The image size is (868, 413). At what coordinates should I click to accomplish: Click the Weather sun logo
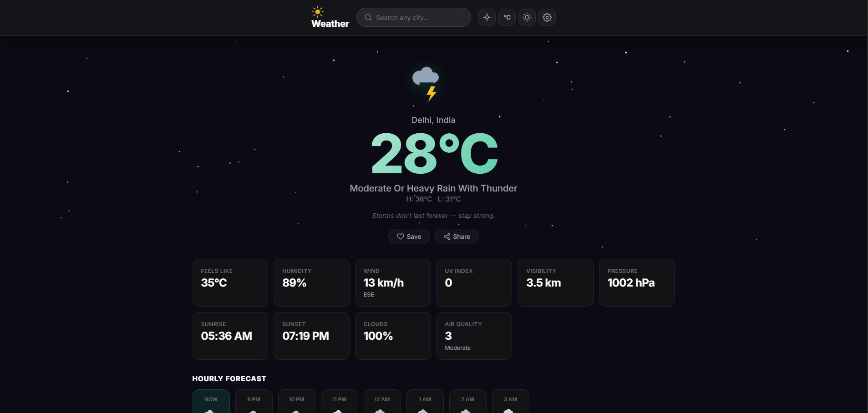[x=318, y=12]
